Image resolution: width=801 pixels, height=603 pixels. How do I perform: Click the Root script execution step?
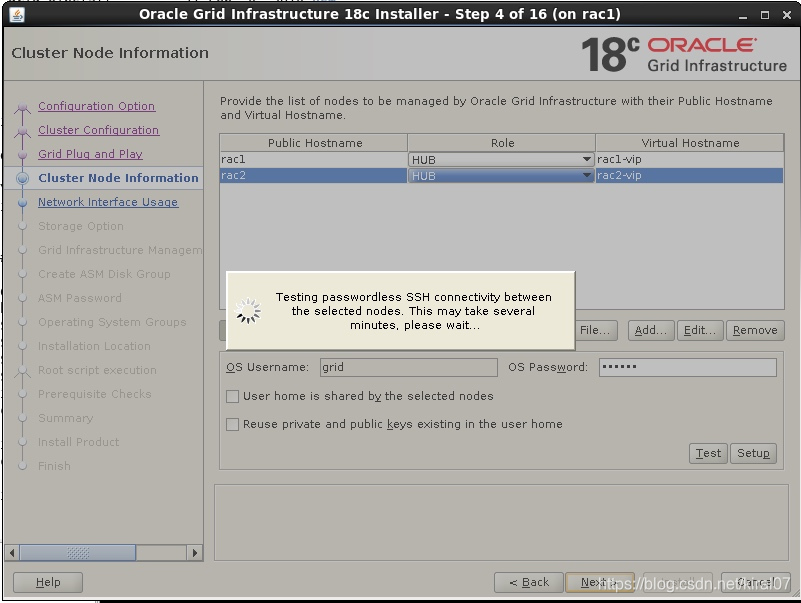[x=97, y=370]
